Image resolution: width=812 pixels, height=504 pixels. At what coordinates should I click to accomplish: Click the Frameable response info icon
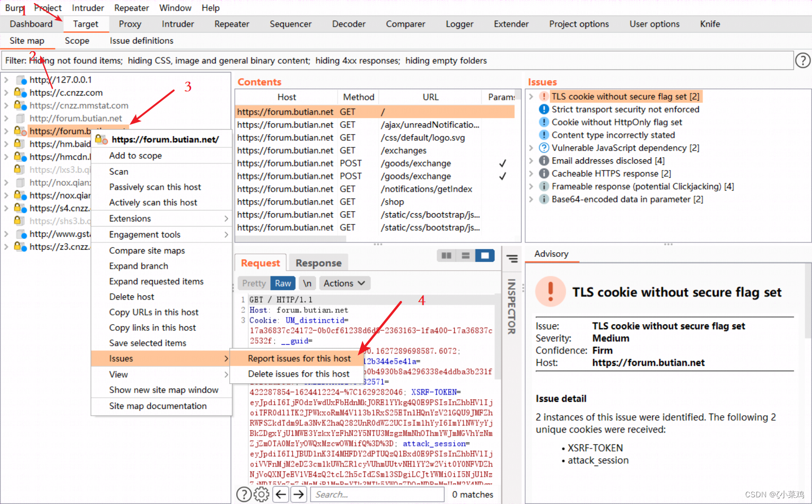pyautogui.click(x=544, y=186)
